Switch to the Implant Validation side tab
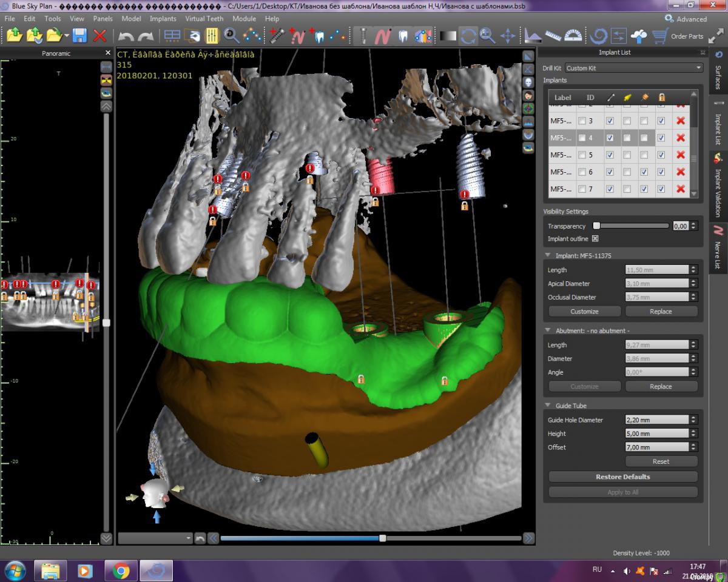Image resolution: width=728 pixels, height=582 pixels. (x=718, y=187)
